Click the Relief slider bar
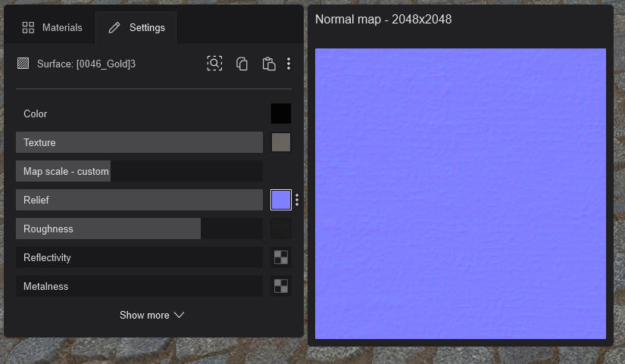 [139, 200]
